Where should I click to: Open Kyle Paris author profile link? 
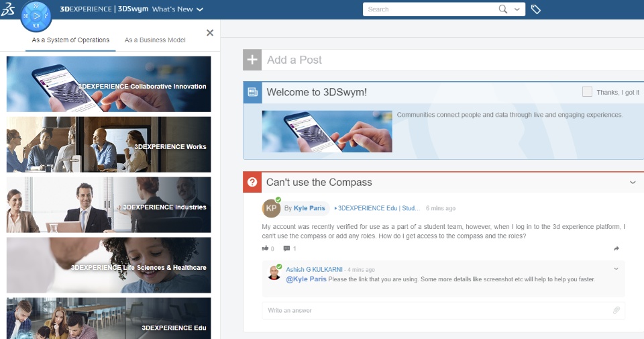pyautogui.click(x=309, y=208)
